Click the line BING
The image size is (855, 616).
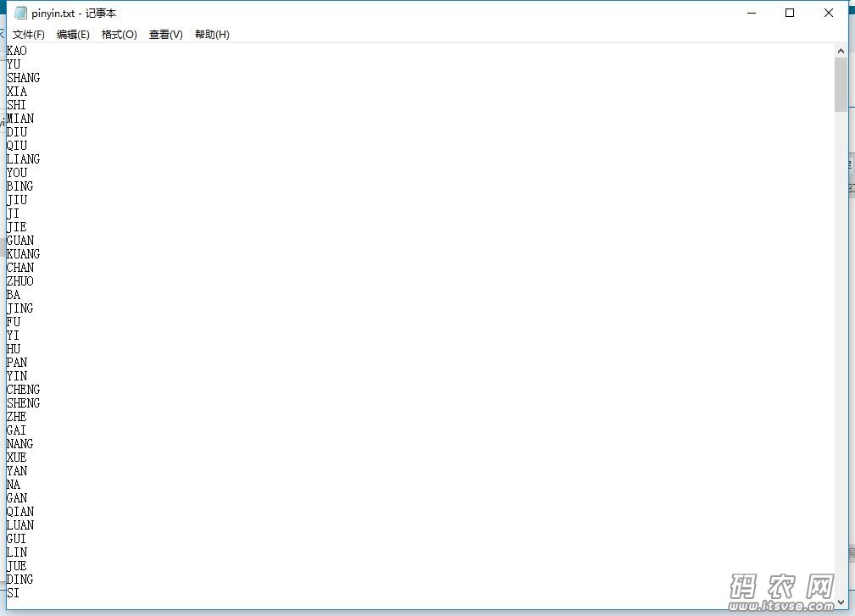19,186
